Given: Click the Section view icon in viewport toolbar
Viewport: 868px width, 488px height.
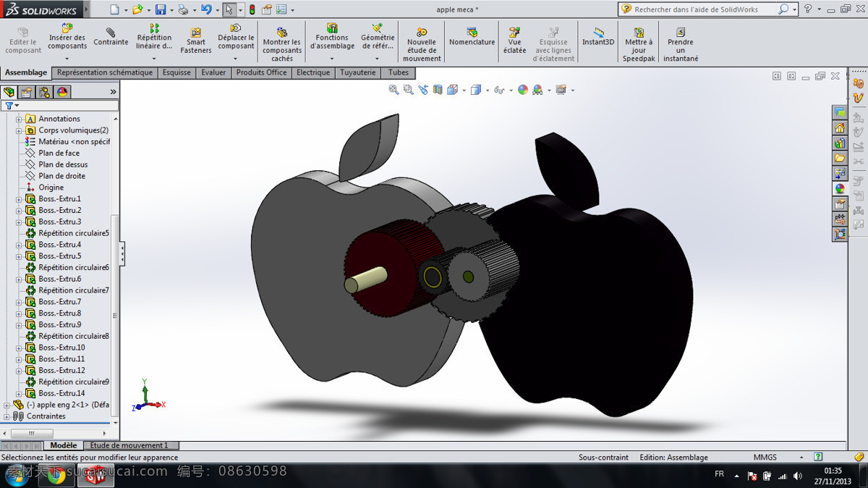Looking at the screenshot, I should click(438, 90).
